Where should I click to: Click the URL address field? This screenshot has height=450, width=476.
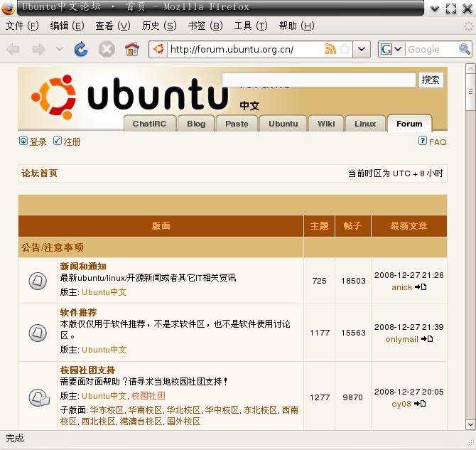246,49
